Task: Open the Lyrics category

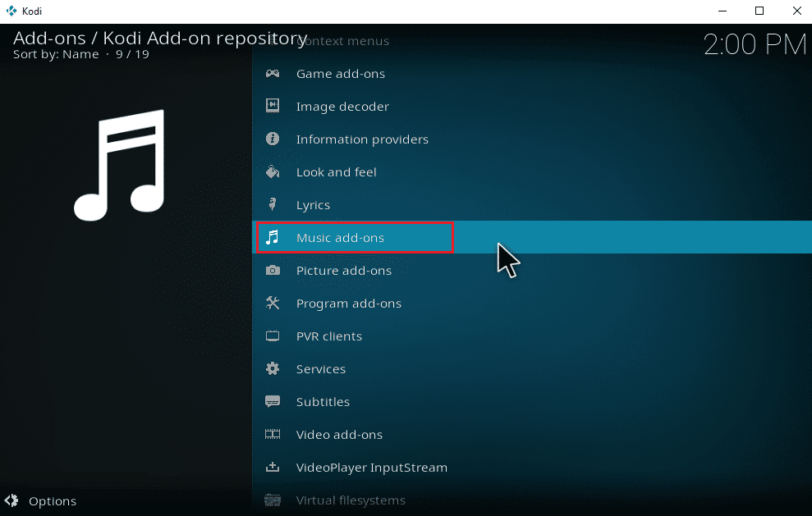Action: coord(532,204)
